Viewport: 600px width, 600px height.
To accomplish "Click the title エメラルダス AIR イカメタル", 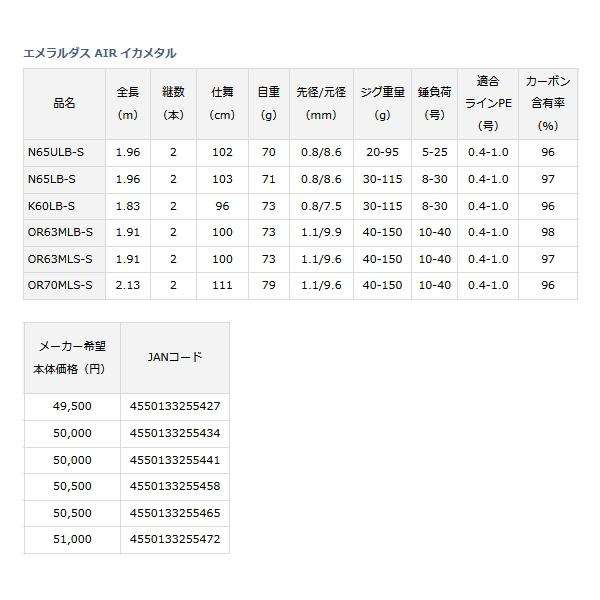I will click(x=100, y=53).
